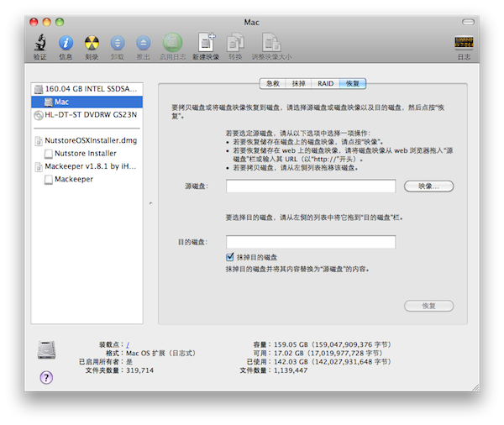Click the 卸载 (Unmount) toolbar icon

coord(118,42)
